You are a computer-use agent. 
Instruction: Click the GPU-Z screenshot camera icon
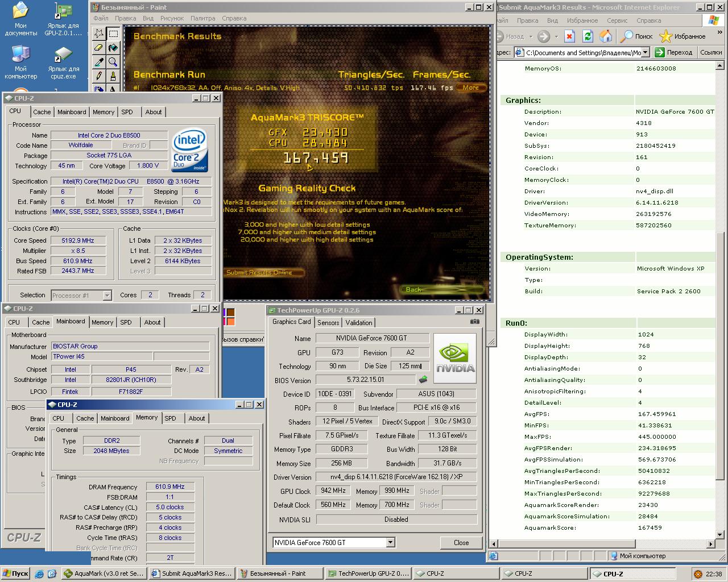click(x=475, y=321)
